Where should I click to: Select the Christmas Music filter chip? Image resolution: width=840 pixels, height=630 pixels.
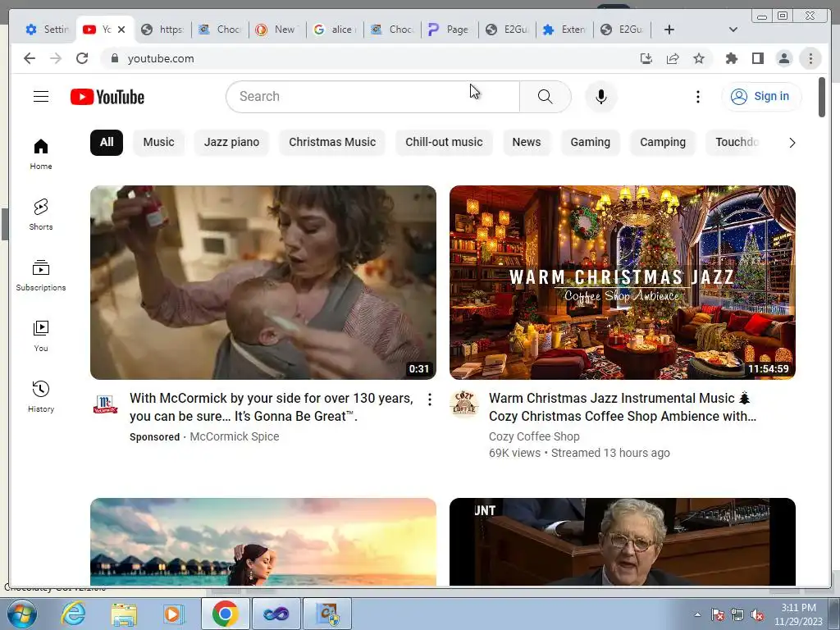(332, 143)
